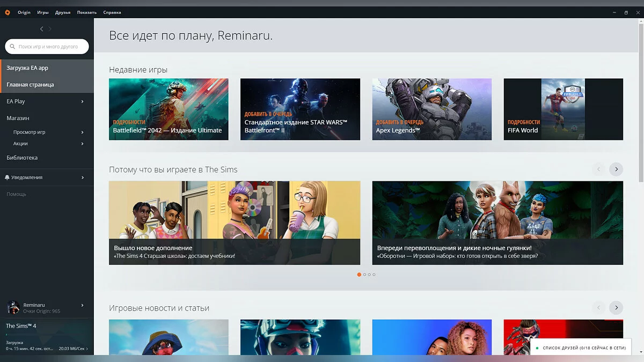
Task: Go forward with the right navigation arrow
Action: coord(50,29)
